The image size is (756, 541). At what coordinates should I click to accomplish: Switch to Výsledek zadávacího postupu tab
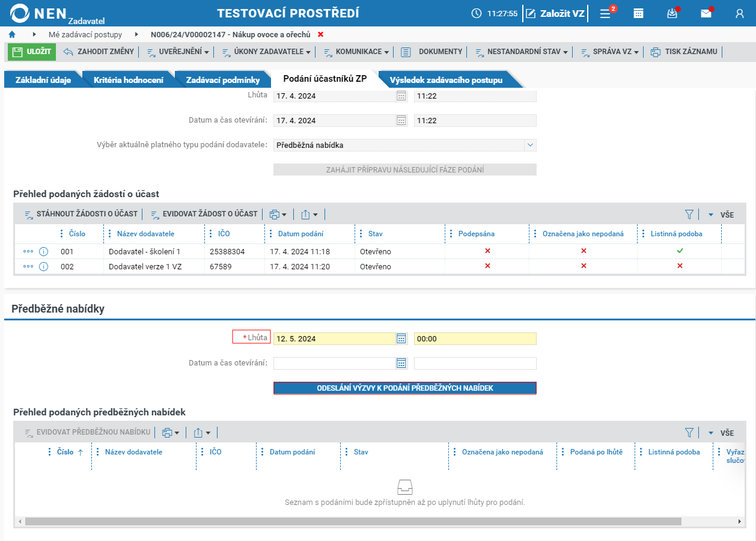[446, 79]
